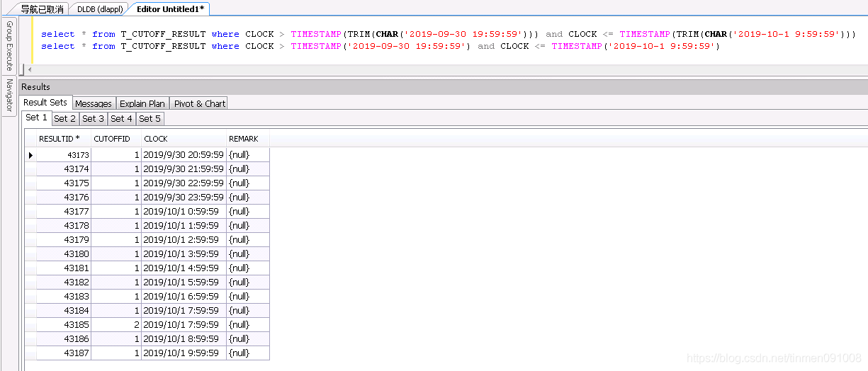Click the CLOCK value 2019/10/1 6:59:59
Viewport: 868px width, 371px height.
[x=184, y=296]
